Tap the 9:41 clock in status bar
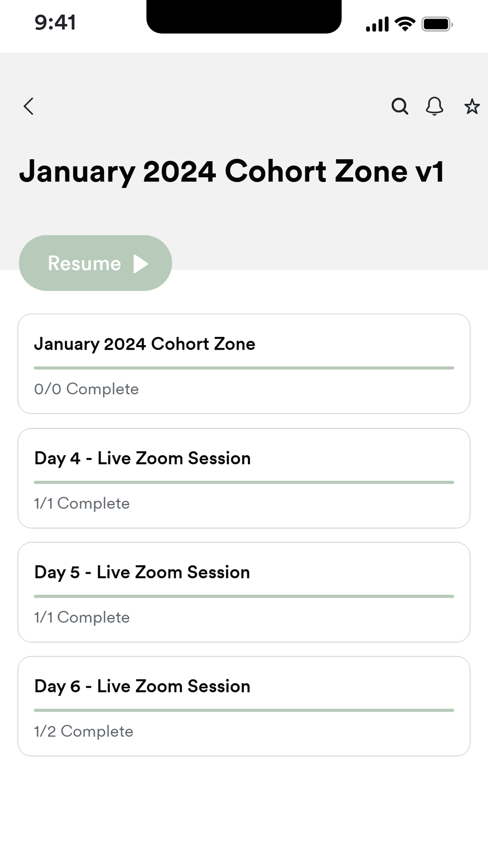 [55, 22]
